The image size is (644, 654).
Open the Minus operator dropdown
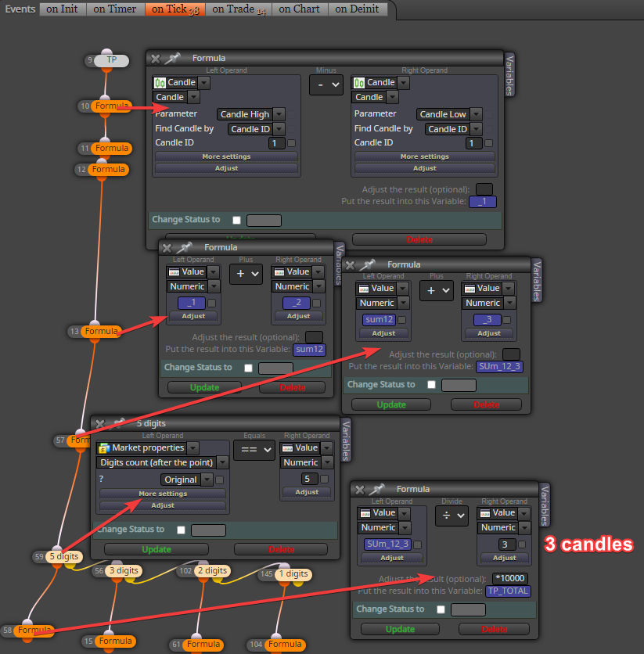pyautogui.click(x=326, y=84)
